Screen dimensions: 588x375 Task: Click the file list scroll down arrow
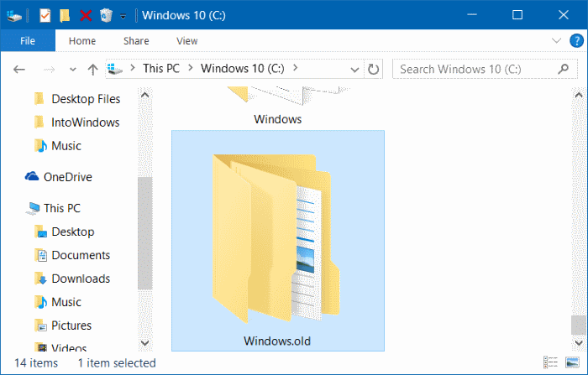pyautogui.click(x=579, y=343)
